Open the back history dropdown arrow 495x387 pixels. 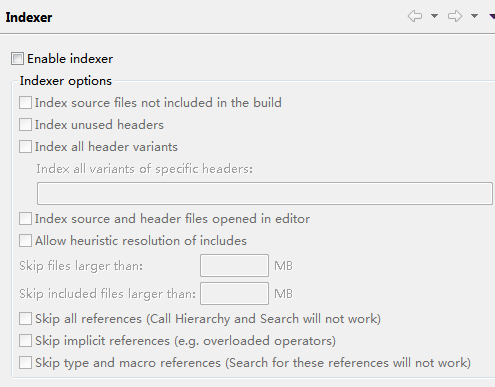coord(434,16)
